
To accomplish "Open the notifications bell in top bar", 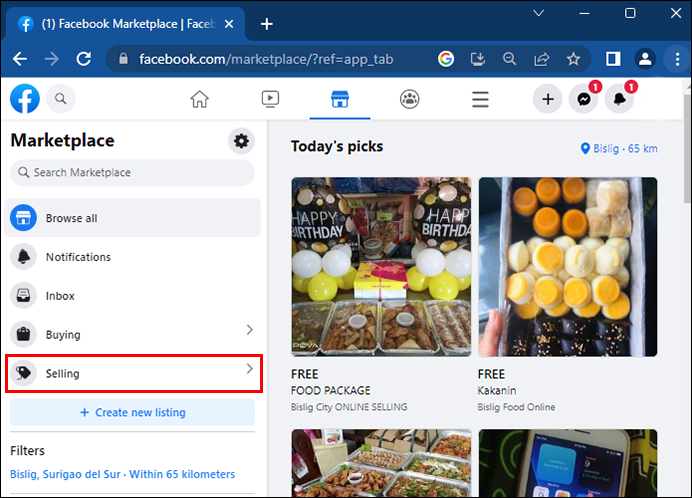I will point(619,99).
